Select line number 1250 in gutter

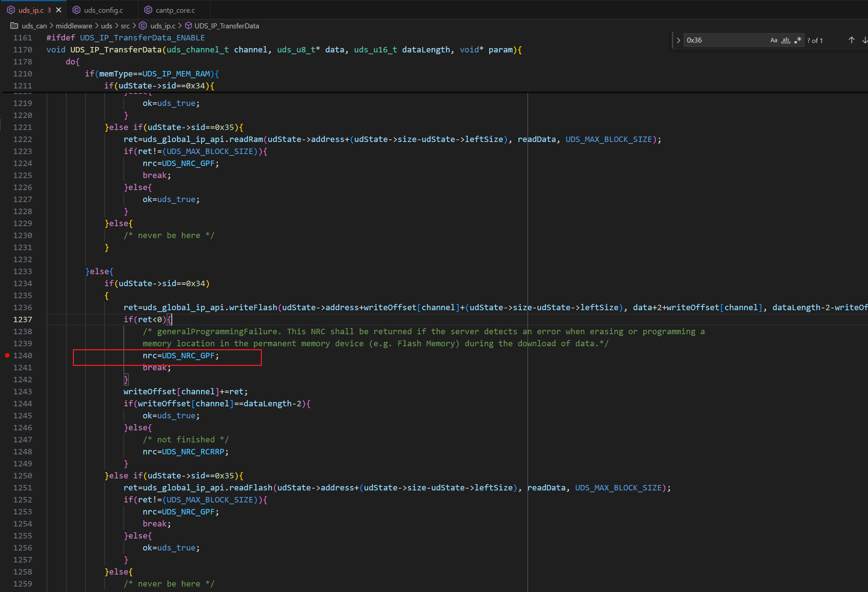point(23,475)
